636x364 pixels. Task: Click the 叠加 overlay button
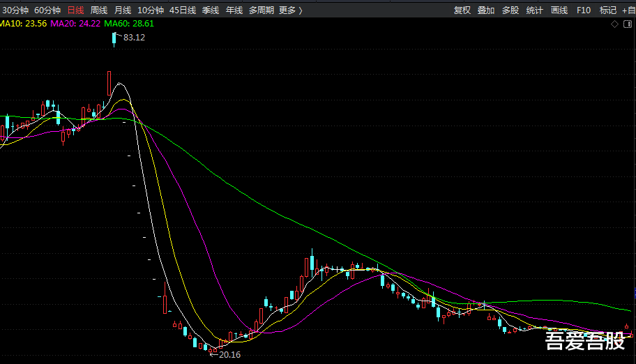click(x=486, y=10)
